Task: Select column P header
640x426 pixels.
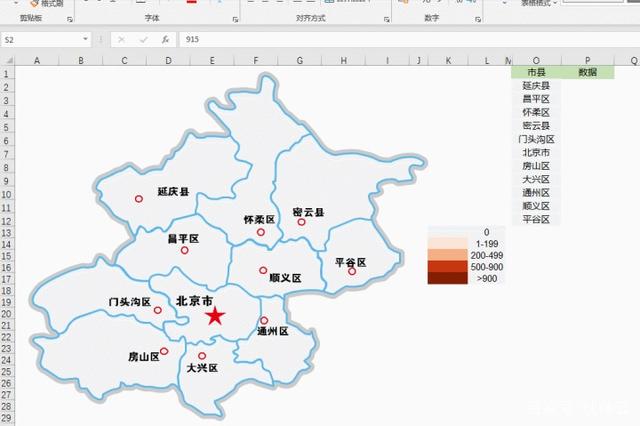Action: click(x=587, y=60)
